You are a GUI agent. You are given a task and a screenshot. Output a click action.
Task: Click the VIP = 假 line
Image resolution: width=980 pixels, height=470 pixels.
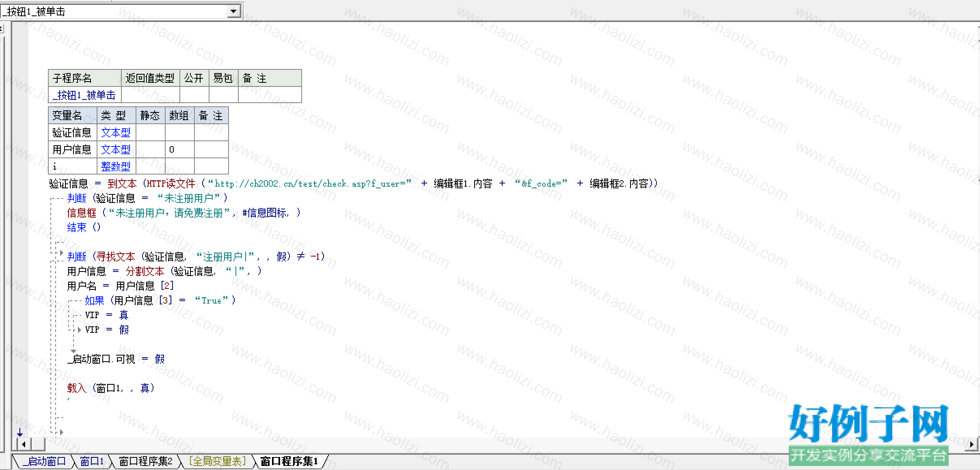pos(107,330)
